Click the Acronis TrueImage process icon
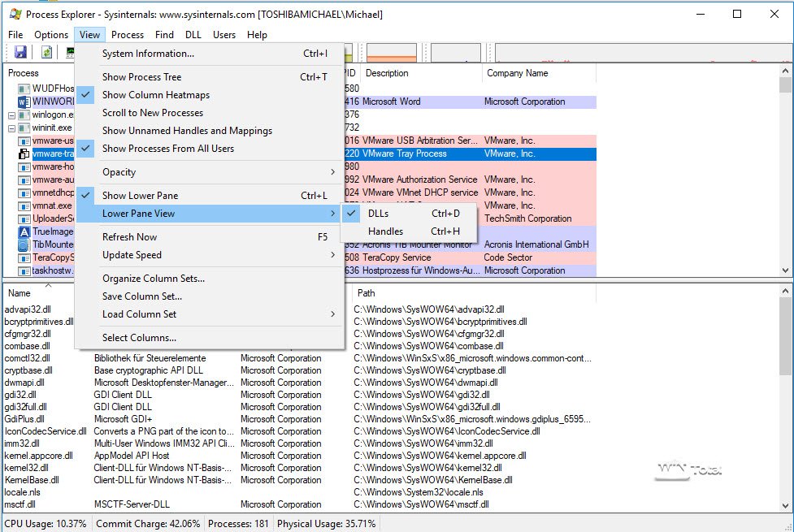The width and height of the screenshot is (794, 532). [24, 231]
